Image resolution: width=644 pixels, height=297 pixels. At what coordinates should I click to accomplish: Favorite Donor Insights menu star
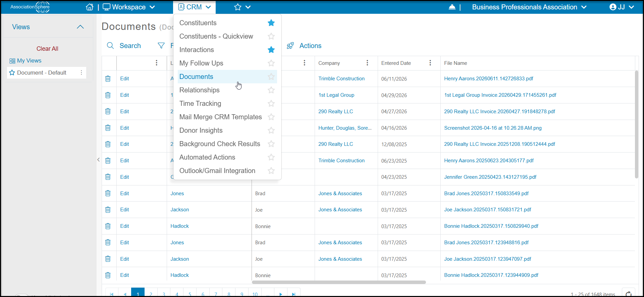point(271,130)
